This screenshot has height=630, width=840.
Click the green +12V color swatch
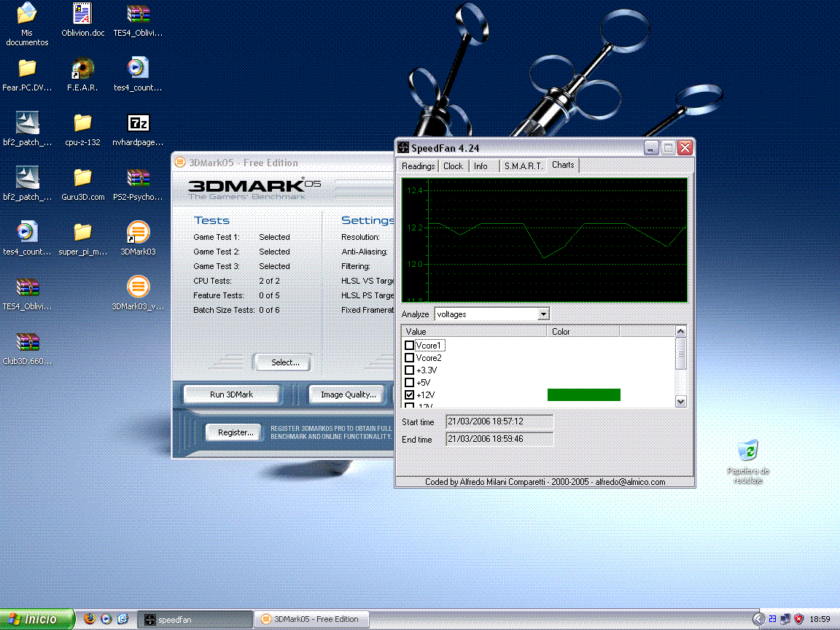pos(584,394)
